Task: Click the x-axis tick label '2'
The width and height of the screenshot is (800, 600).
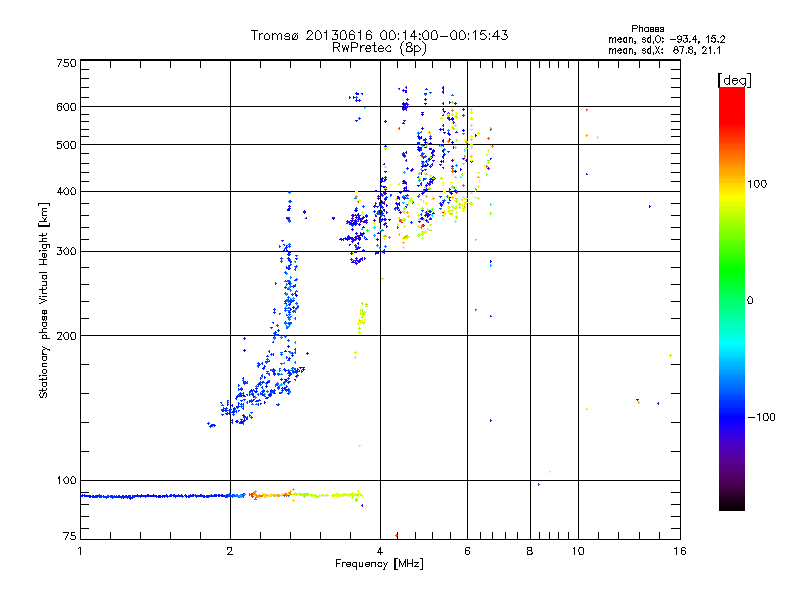Action: click(230, 551)
